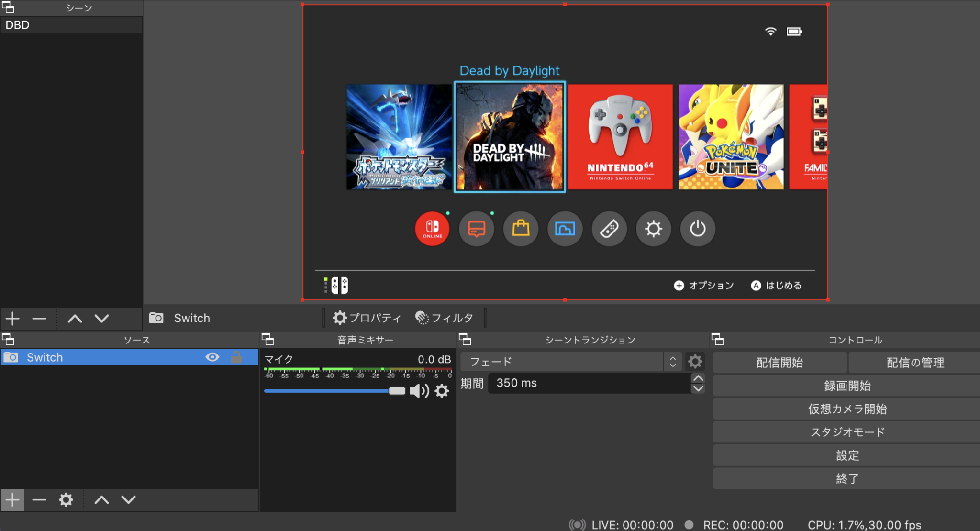Select the Switch source entry
This screenshot has height=531, width=980.
(x=96, y=357)
